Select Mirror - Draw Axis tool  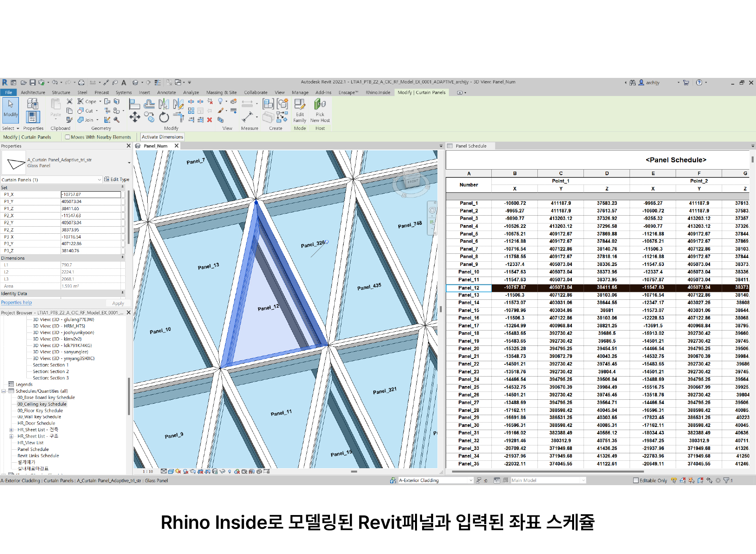(178, 104)
